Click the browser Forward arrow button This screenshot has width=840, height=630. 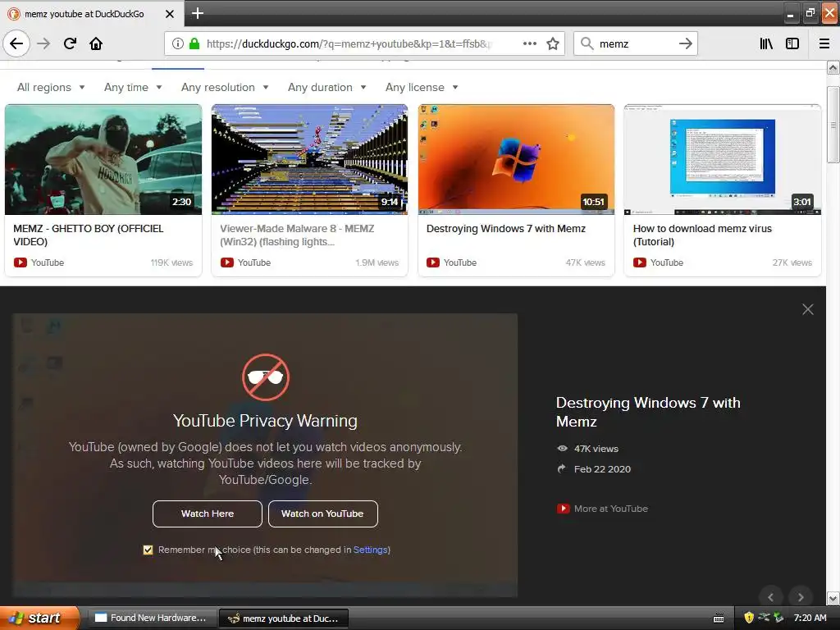click(x=43, y=43)
